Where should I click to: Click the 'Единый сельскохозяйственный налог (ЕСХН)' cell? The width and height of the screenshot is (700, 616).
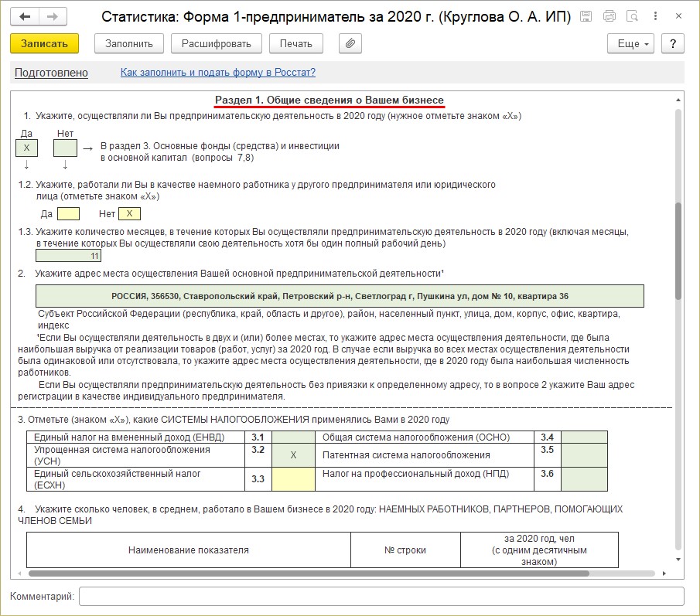point(135,479)
